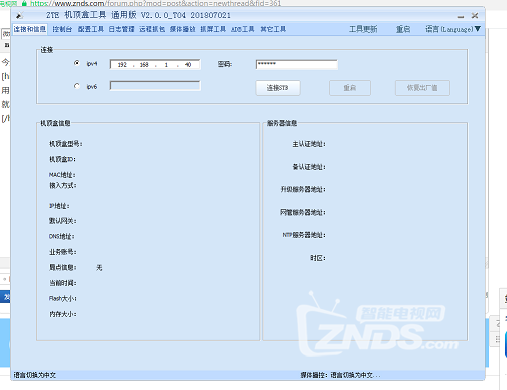Viewport: 507px width, 390px height.
Task: Select the 连接和信息 tab
Action: coord(30,29)
